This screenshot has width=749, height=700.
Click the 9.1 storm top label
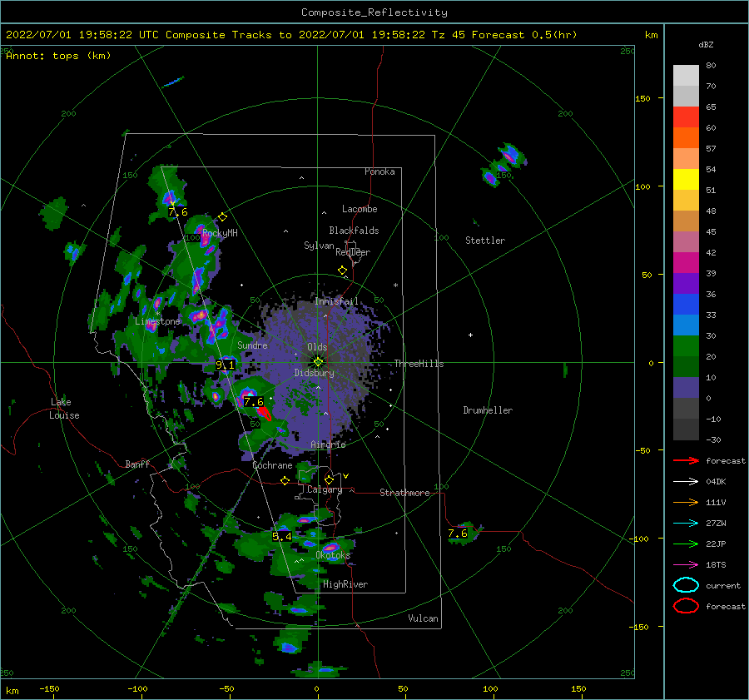[x=225, y=365]
